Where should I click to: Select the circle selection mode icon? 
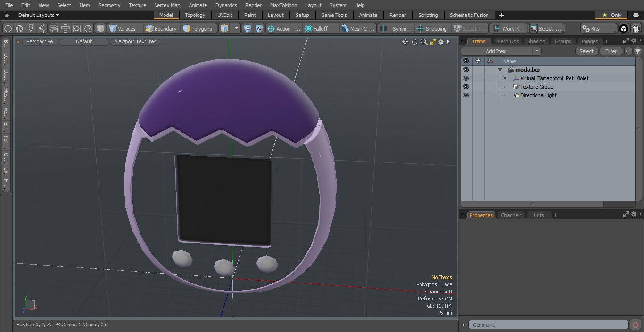(x=8, y=29)
